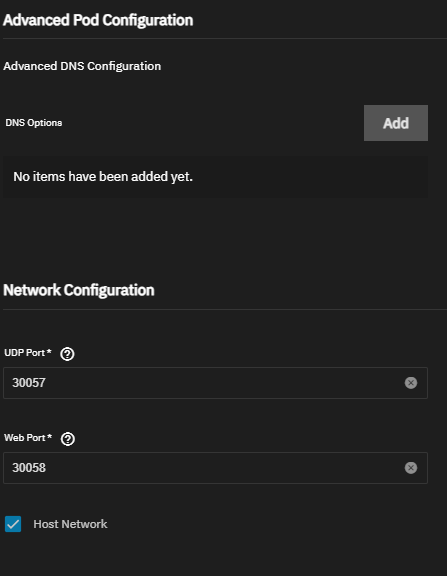Viewport: 447px width, 576px height.
Task: Open the UDP Port help tooltip icon
Action: [67, 354]
